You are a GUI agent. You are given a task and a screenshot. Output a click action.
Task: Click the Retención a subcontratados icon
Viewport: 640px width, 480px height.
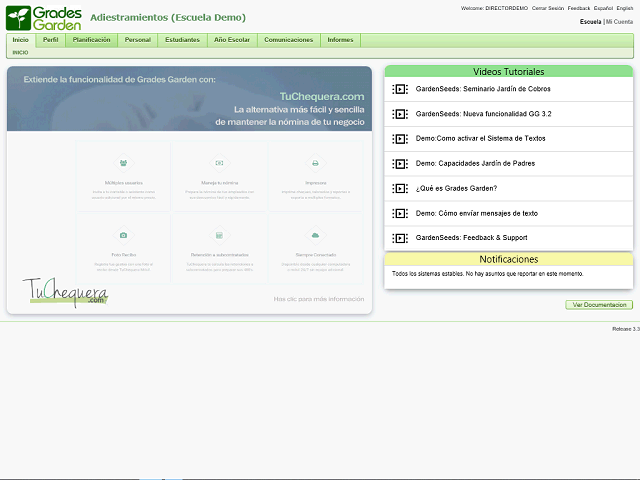[220, 235]
